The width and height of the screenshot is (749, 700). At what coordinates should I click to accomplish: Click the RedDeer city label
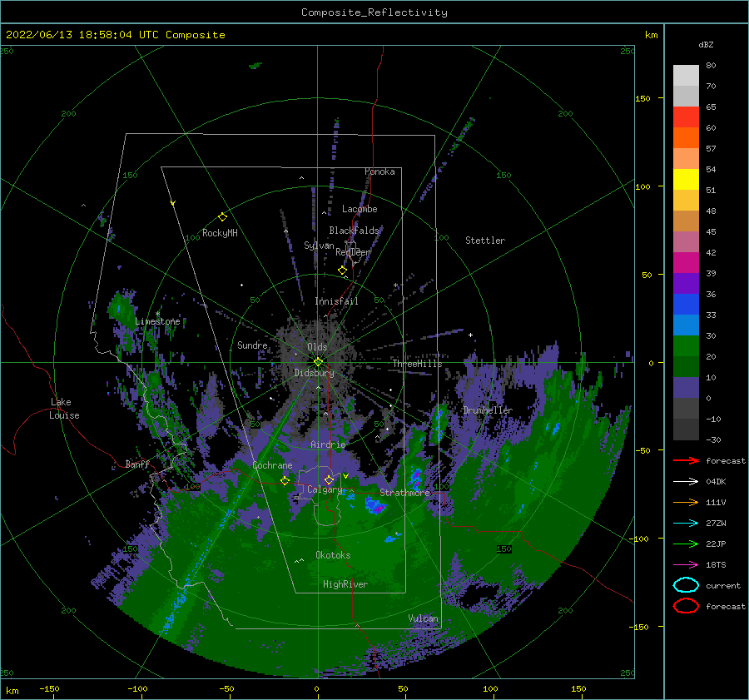(x=353, y=252)
